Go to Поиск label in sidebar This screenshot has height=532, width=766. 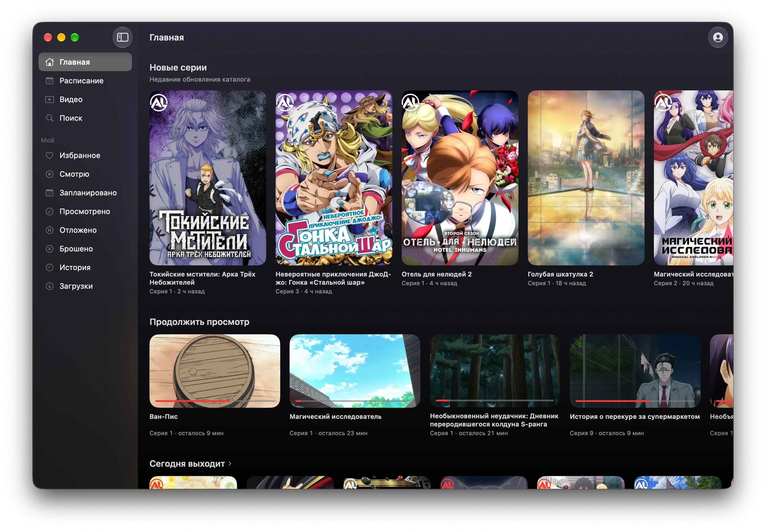(x=71, y=118)
